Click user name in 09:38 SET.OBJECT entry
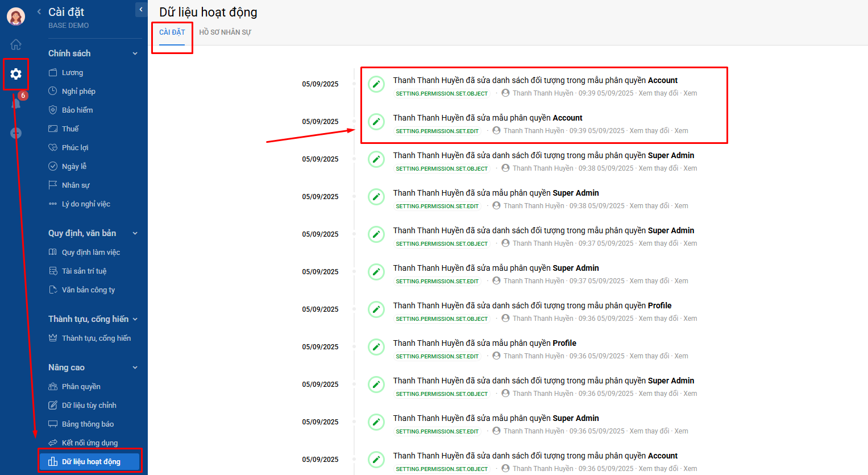 pos(543,168)
